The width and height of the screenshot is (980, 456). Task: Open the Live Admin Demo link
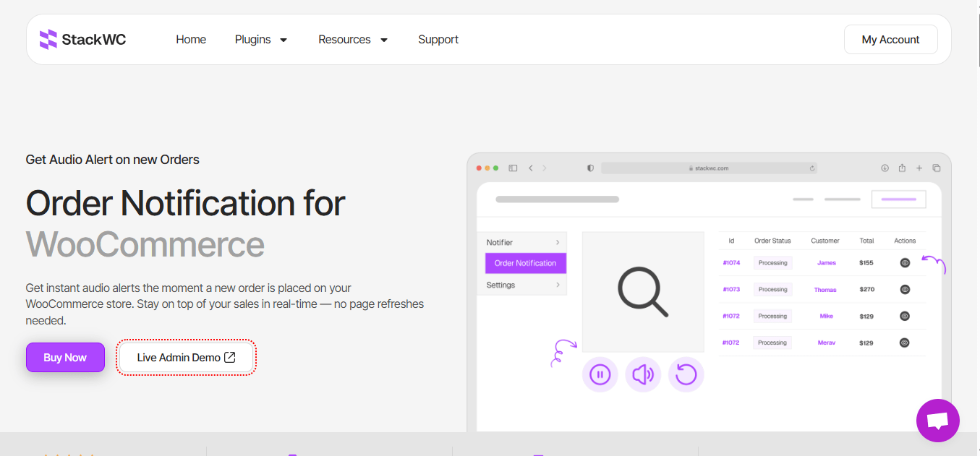186,358
